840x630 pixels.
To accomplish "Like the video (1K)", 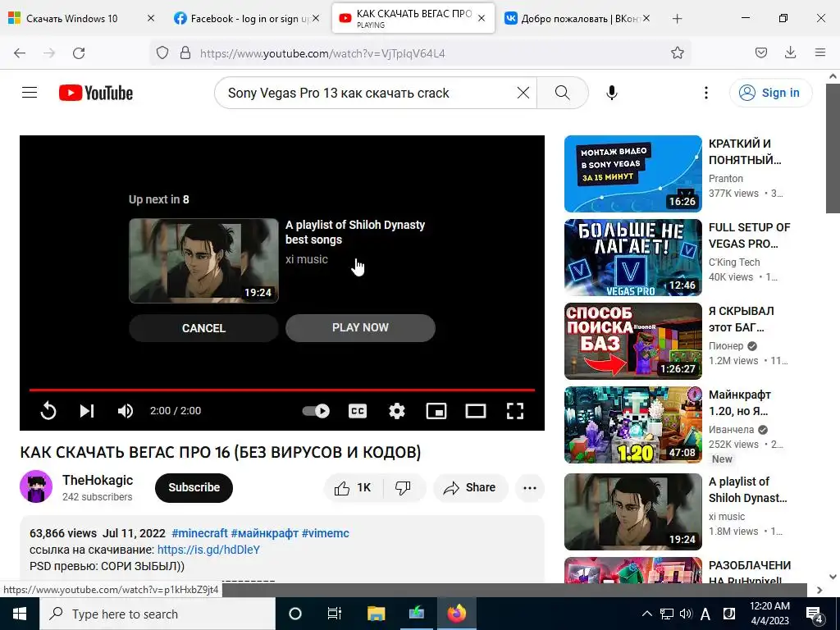I will coord(353,487).
